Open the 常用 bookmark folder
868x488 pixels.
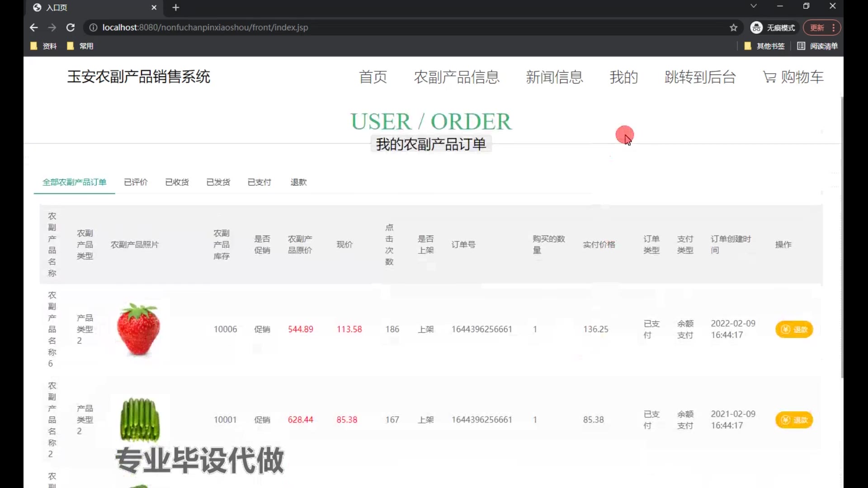tap(80, 46)
